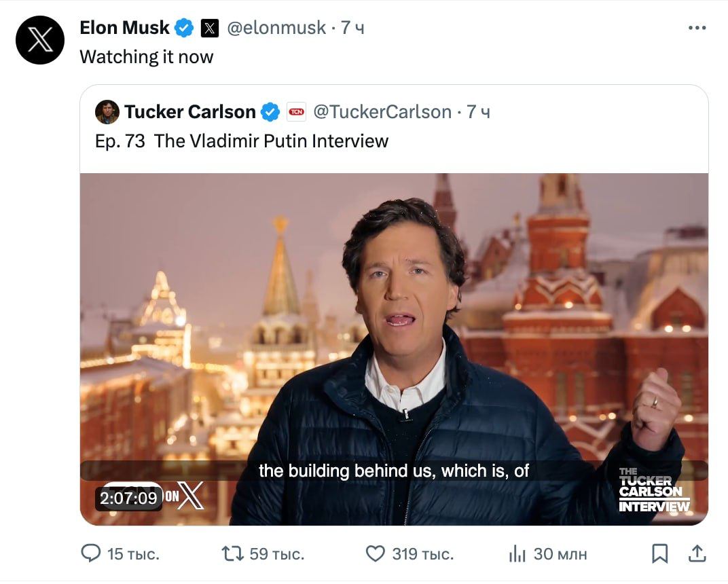
Task: Play the Putin interview video thumbnail
Action: tap(394, 340)
